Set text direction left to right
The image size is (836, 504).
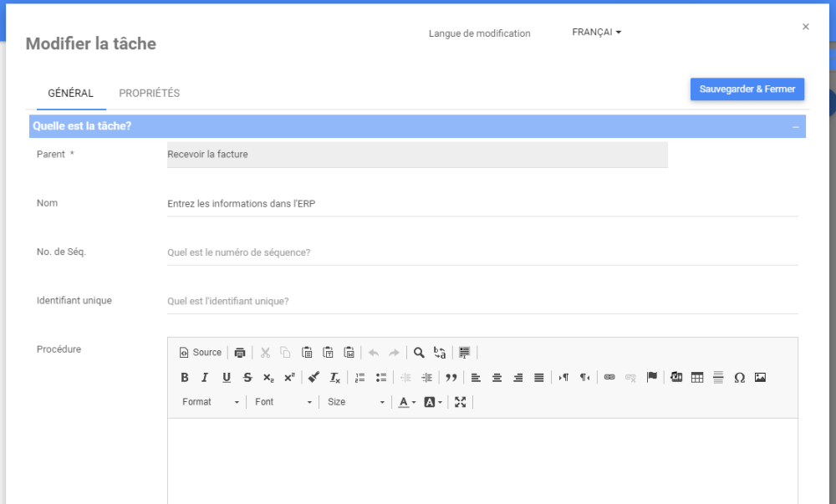564,377
